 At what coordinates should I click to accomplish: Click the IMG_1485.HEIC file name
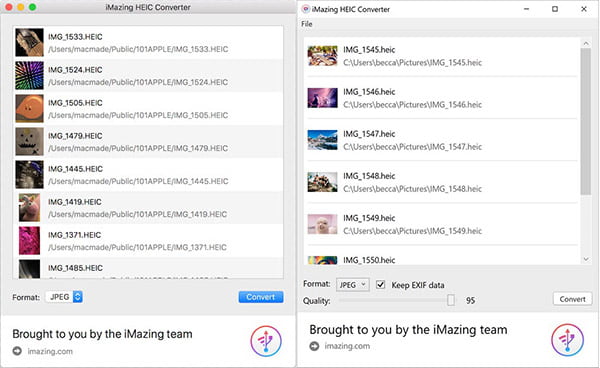[75, 268]
